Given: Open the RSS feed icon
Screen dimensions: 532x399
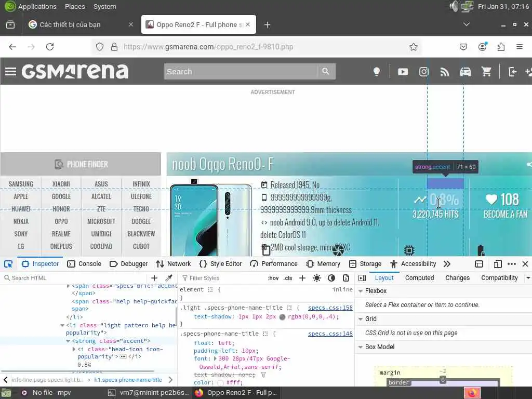Looking at the screenshot, I should pyautogui.click(x=445, y=72).
